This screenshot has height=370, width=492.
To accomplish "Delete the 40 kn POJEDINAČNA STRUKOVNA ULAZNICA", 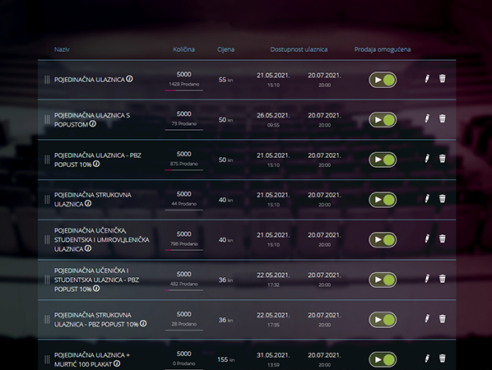I will coord(442,199).
